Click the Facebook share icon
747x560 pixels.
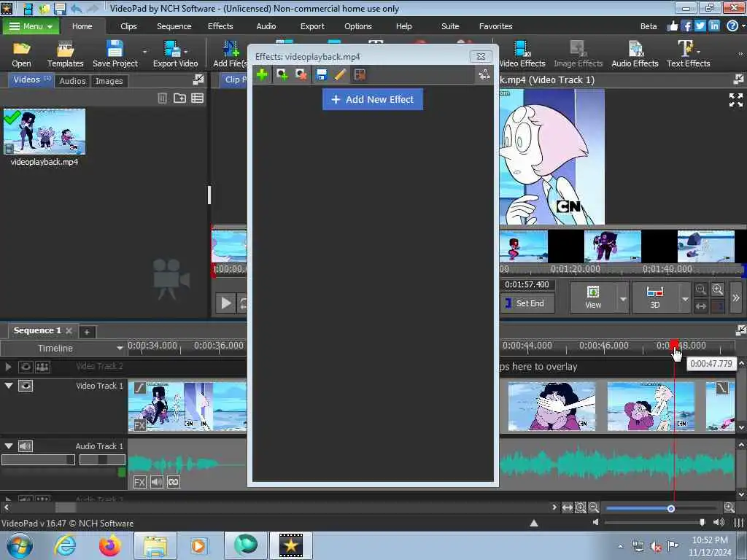pos(686,26)
